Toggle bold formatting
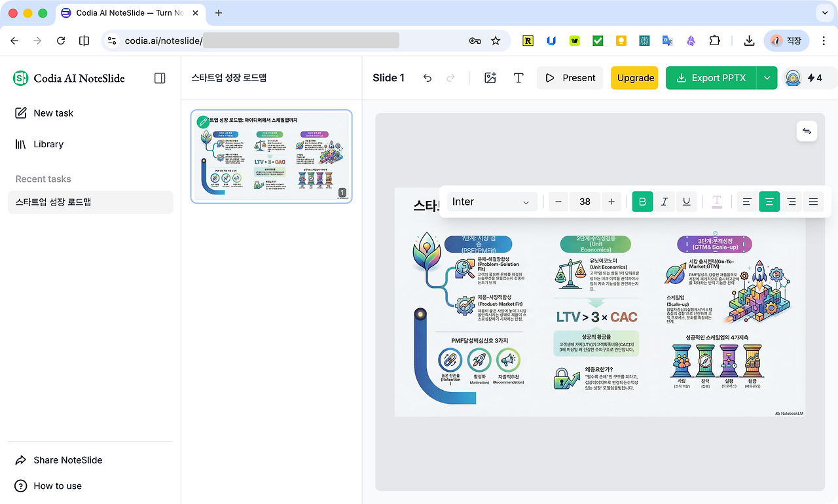The image size is (838, 504). [642, 202]
